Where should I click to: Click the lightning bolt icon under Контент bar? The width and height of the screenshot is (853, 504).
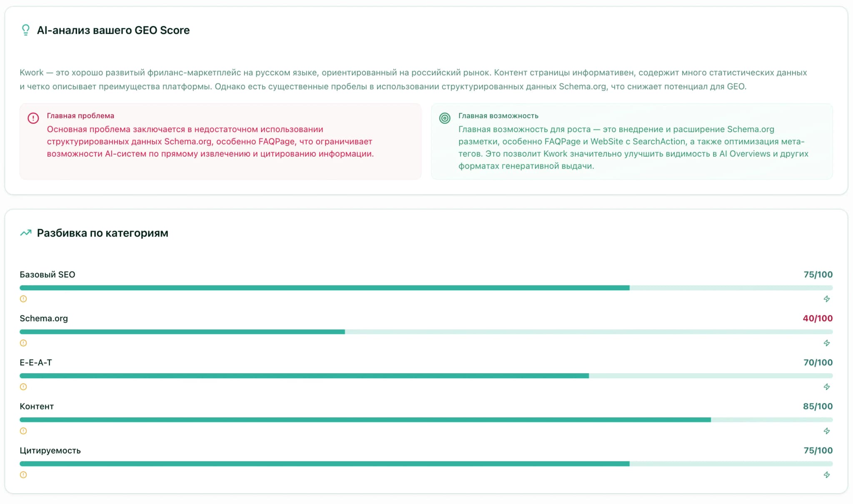(x=827, y=431)
